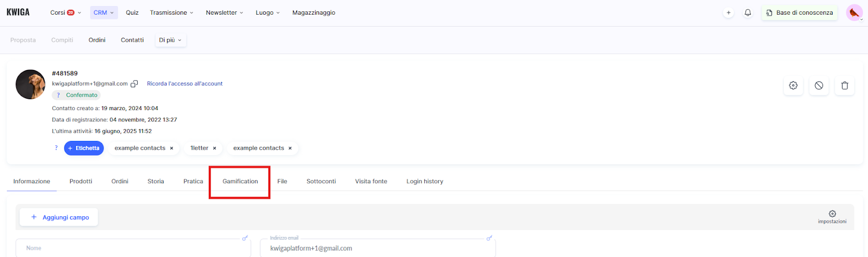Switch to the Gamification tab

pyautogui.click(x=240, y=182)
